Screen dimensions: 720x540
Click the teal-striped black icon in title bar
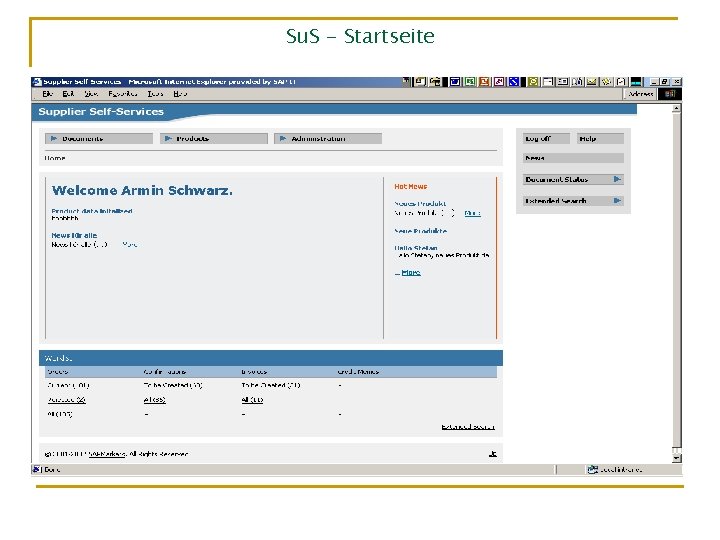pos(636,82)
